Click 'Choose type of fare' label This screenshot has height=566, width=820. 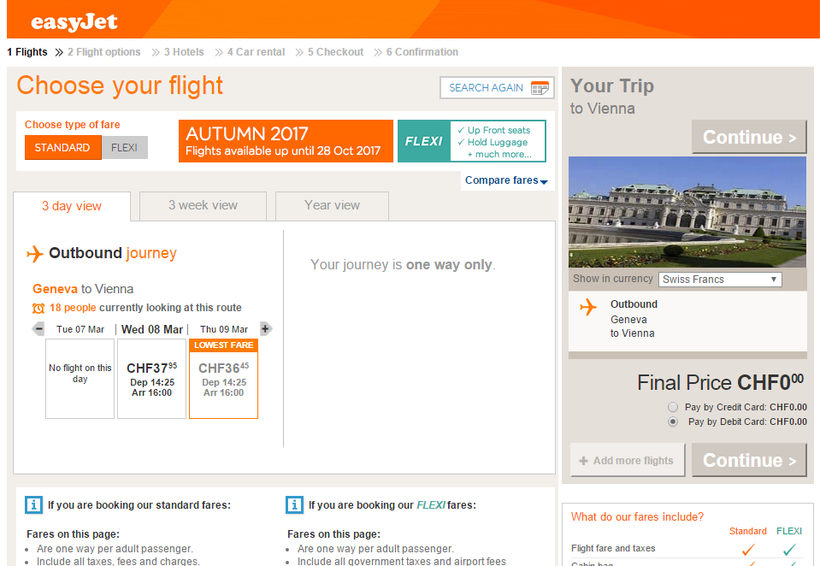[x=72, y=124]
